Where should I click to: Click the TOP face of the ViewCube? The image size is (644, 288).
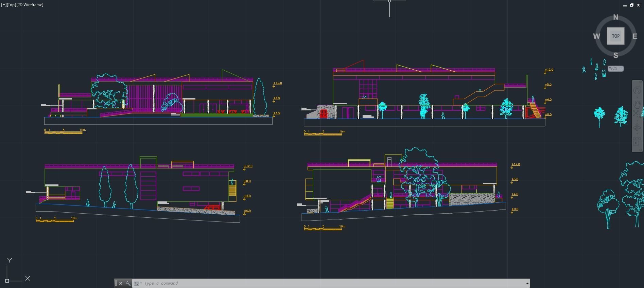click(x=616, y=36)
